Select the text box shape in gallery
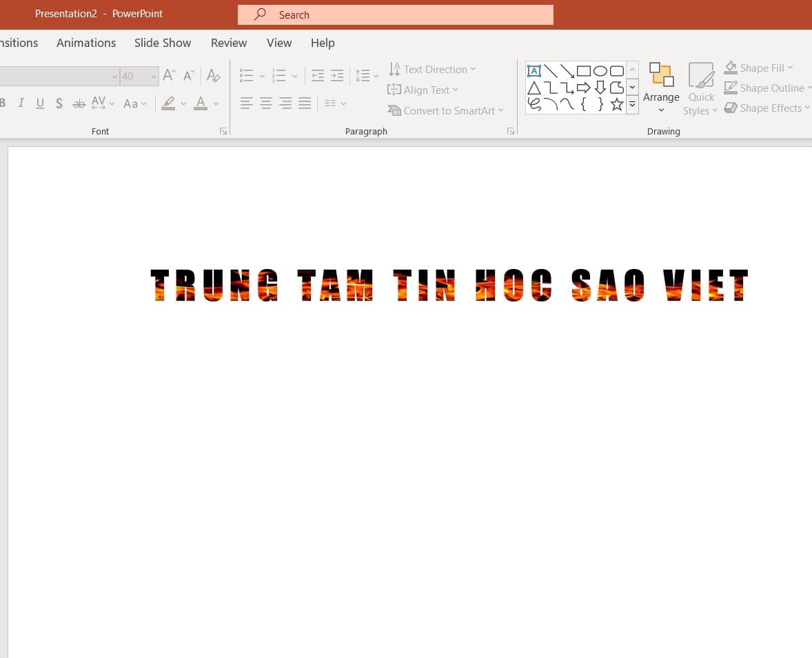This screenshot has width=812, height=658. point(534,71)
